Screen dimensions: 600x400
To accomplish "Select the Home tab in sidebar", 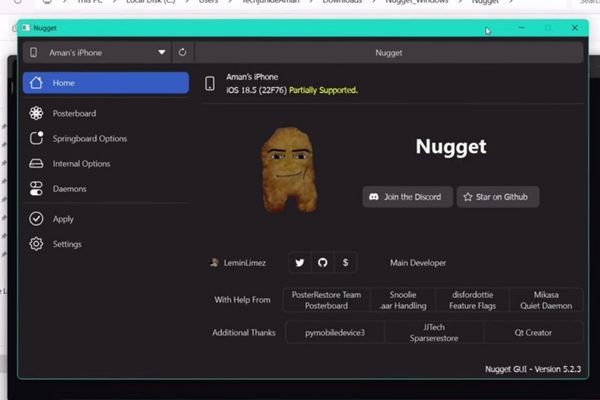I will tap(105, 83).
